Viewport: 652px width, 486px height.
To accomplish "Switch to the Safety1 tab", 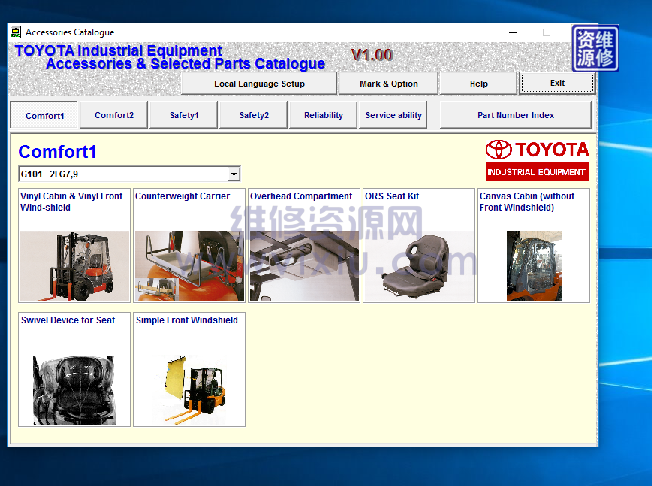I will [184, 115].
